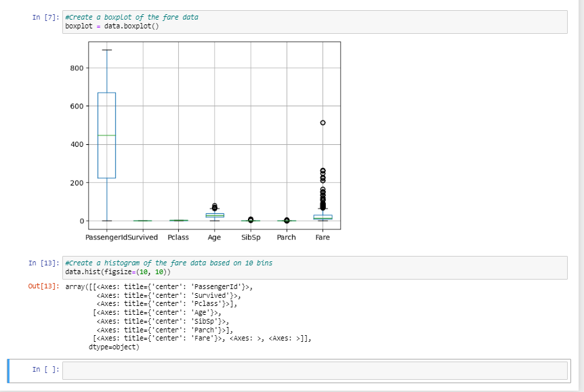This screenshot has width=584, height=392.
Task: Select the active cell's blue indicator bar
Action: [7, 370]
